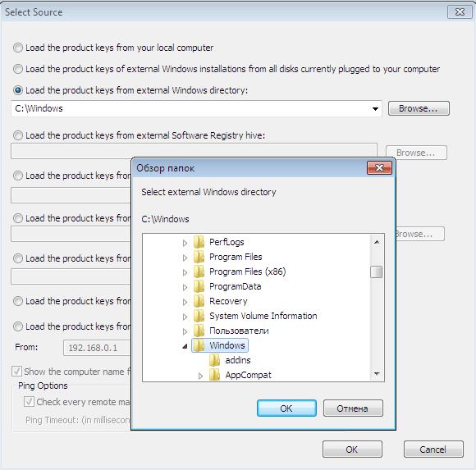The width and height of the screenshot is (476, 470).
Task: Choose the Recovery folder icon
Action: tap(199, 301)
